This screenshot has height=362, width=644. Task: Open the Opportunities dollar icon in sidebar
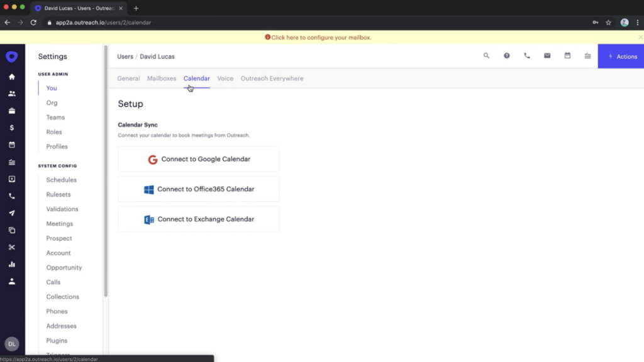12,128
